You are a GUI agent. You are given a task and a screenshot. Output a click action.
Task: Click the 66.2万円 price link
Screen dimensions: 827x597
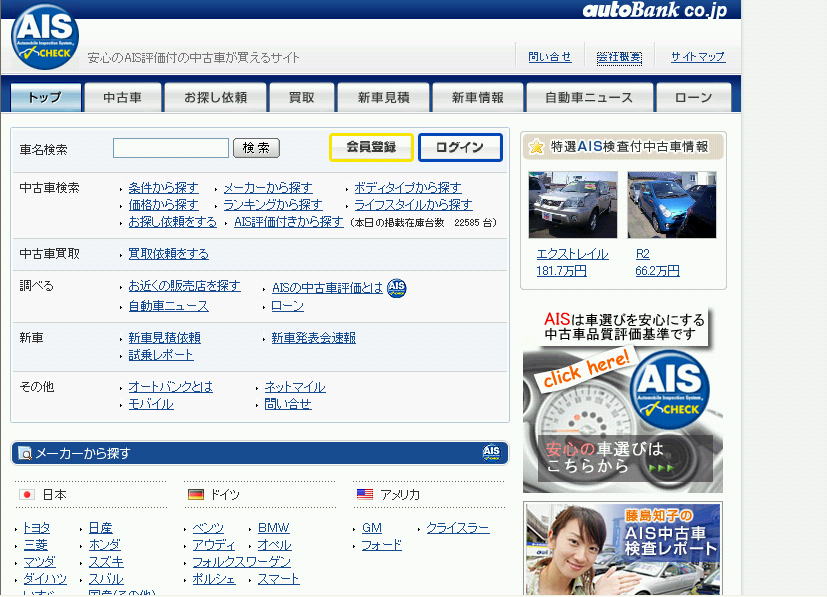[657, 271]
